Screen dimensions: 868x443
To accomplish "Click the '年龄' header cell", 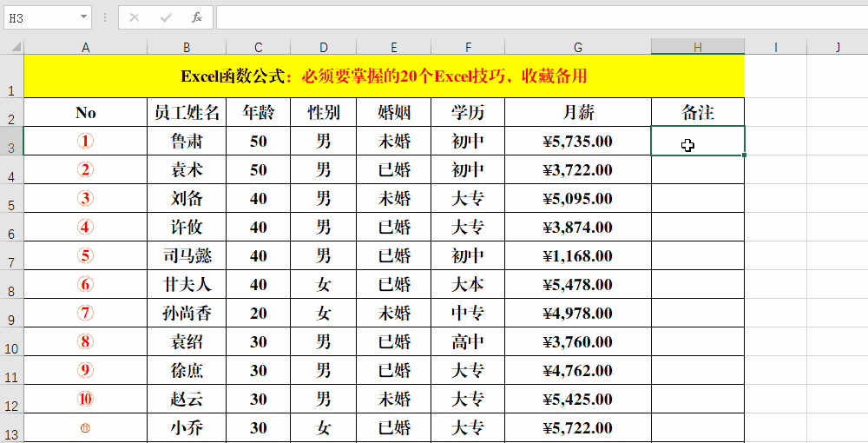I will coord(258,112).
